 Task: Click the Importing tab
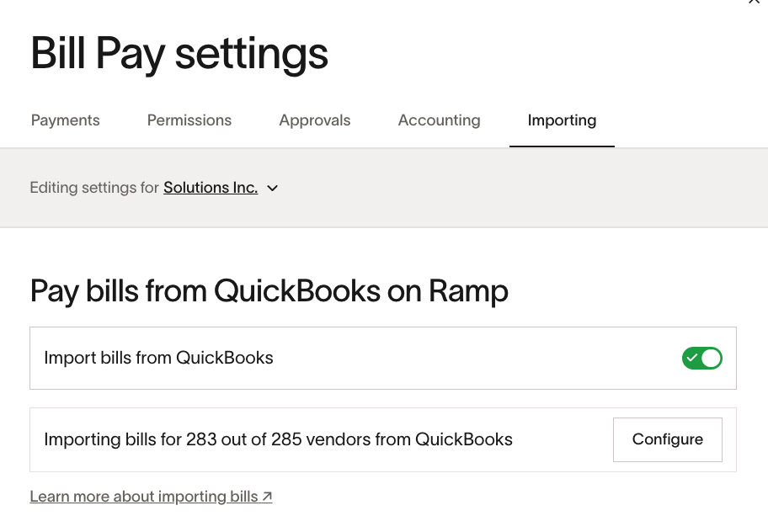click(x=562, y=120)
